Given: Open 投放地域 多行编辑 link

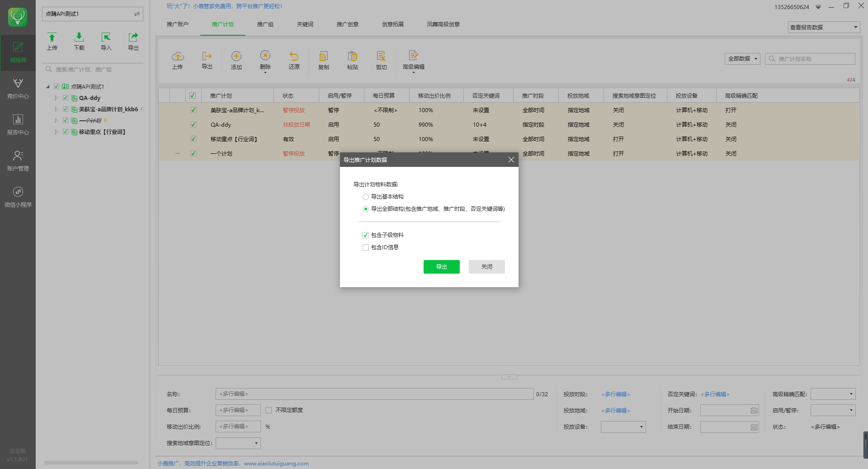Looking at the screenshot, I should [616, 411].
